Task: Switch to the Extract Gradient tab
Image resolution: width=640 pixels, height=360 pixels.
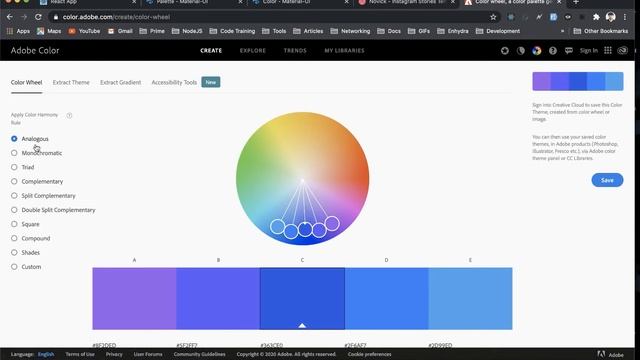Action: point(120,82)
